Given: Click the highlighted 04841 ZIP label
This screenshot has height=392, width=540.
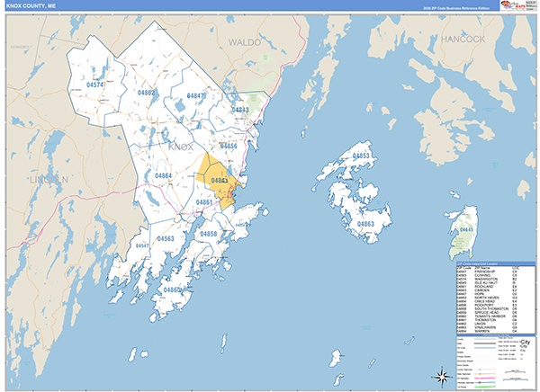Looking at the screenshot, I should [x=220, y=181].
